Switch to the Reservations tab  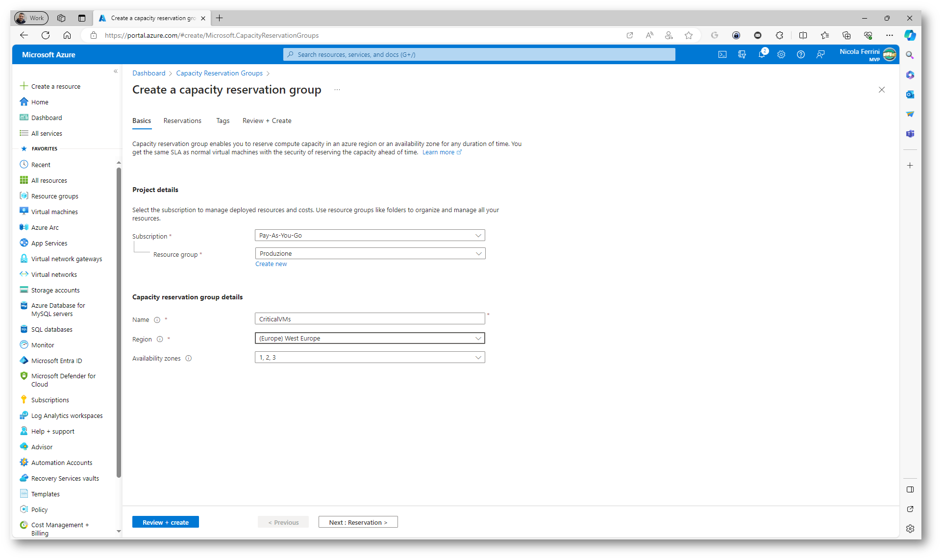[182, 121]
